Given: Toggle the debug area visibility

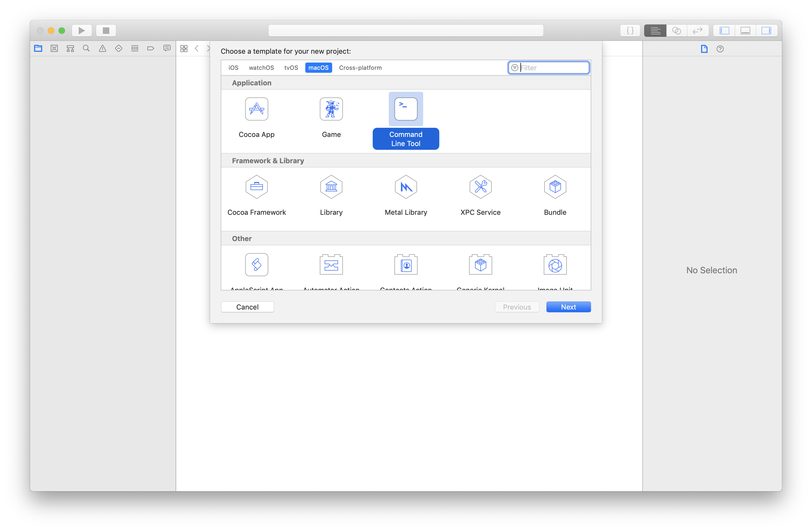Looking at the screenshot, I should (x=745, y=31).
